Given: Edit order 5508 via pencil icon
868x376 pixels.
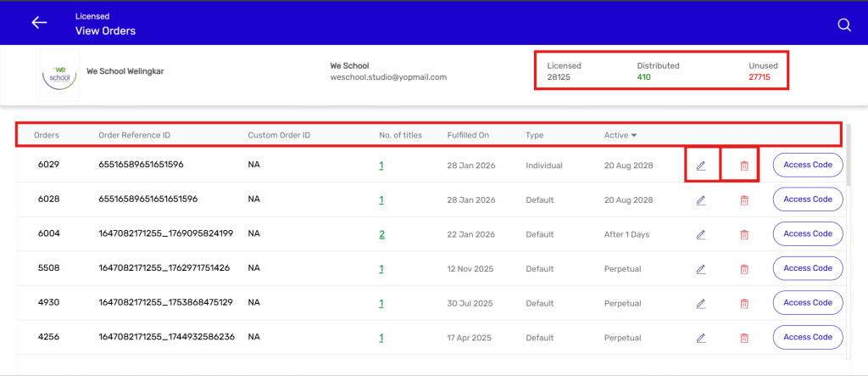Looking at the screenshot, I should [701, 269].
